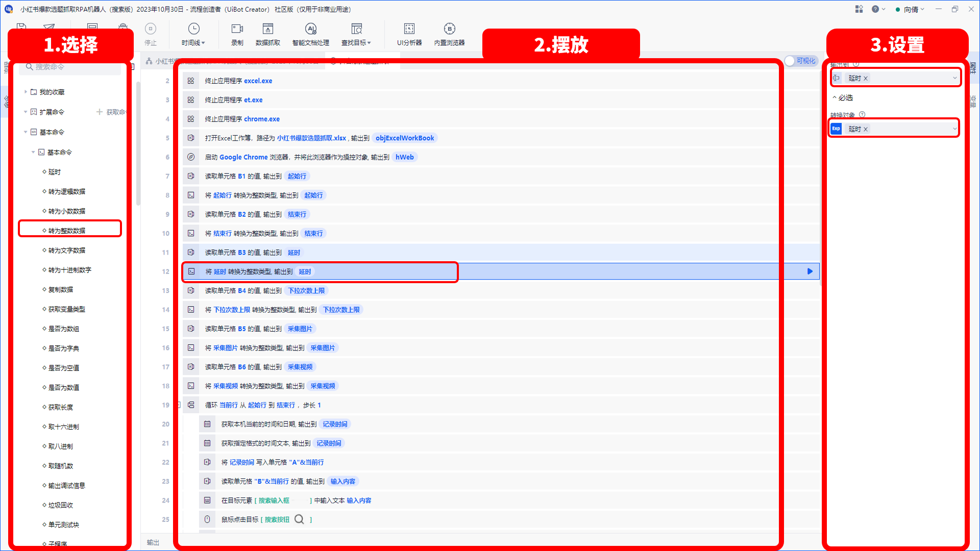Viewport: 980px width, 551px height.
Task: Collapse the 扩展命令 tree node
Action: pyautogui.click(x=26, y=112)
